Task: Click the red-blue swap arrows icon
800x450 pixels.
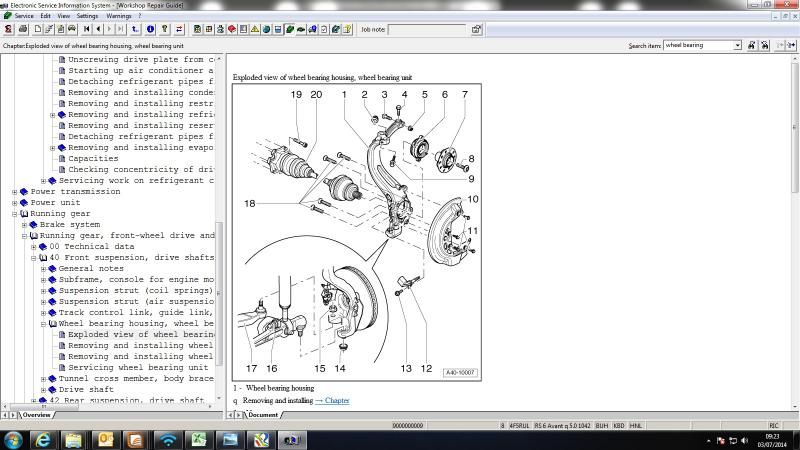Action: [179, 29]
